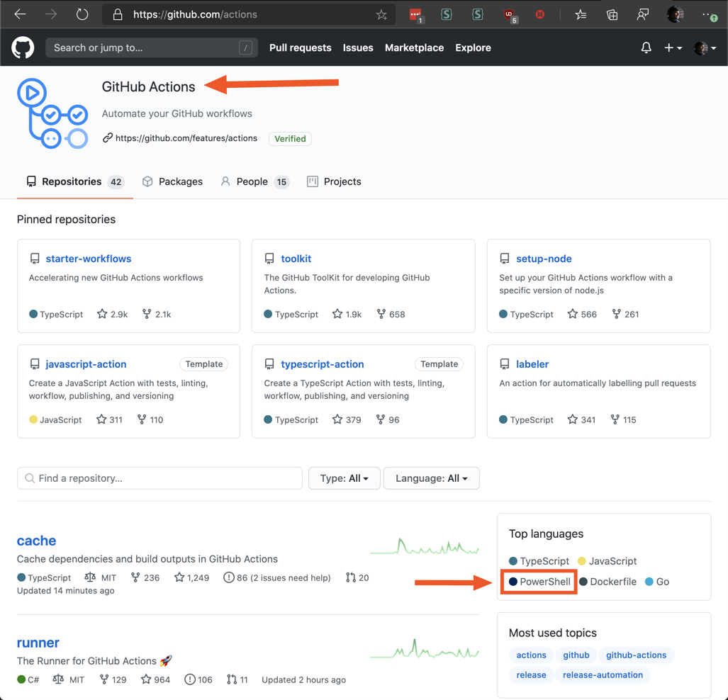Click the GitHub Octocat logo
The height and width of the screenshot is (700, 728).
point(22,47)
